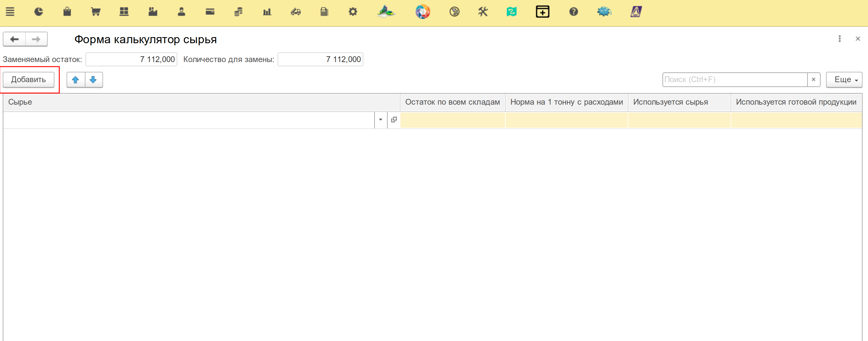Image resolution: width=868 pixels, height=341 pixels.
Task: Open the credit card section icon
Action: 210,12
